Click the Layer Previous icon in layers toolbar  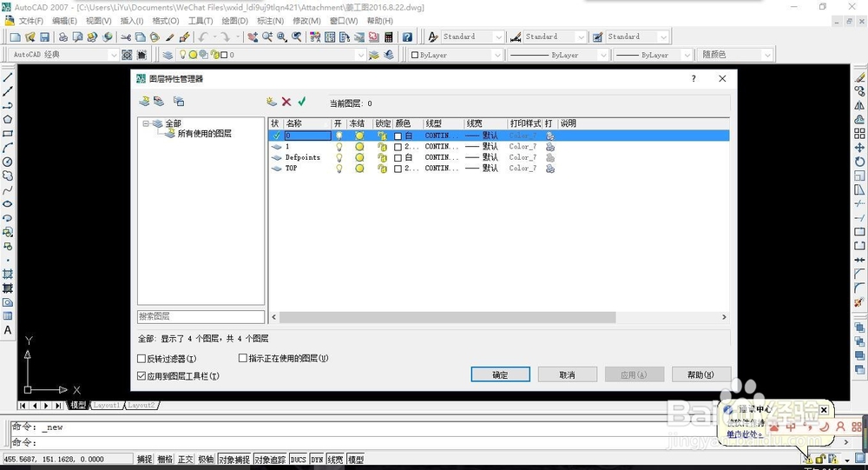[x=389, y=55]
